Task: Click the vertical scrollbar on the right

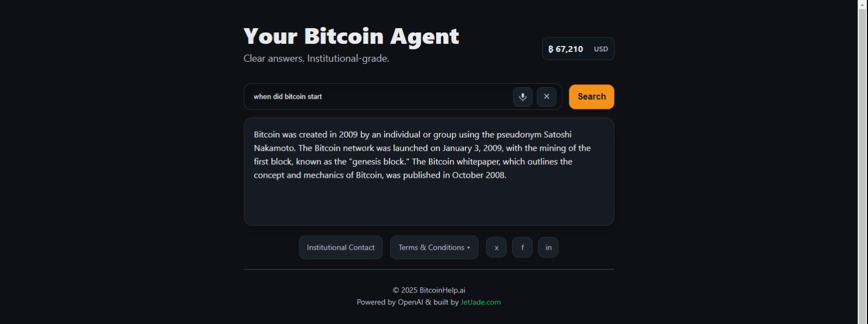Action: (x=862, y=163)
